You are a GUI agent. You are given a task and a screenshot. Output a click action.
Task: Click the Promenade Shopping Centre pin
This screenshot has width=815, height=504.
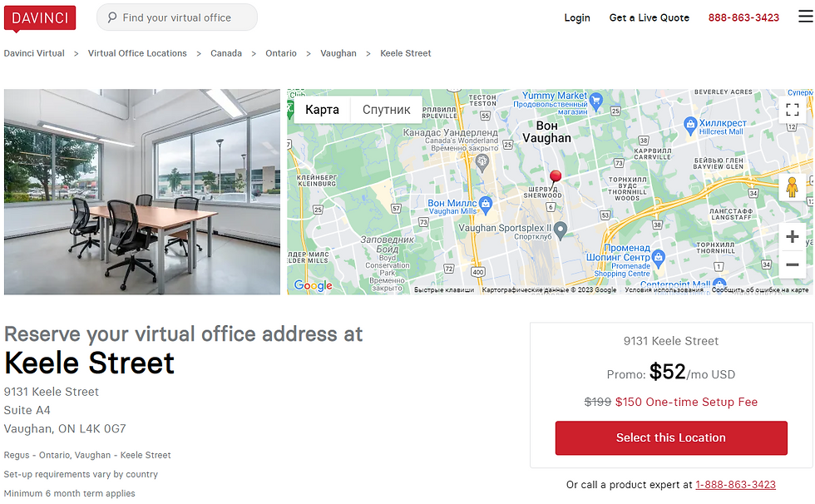pos(658,258)
